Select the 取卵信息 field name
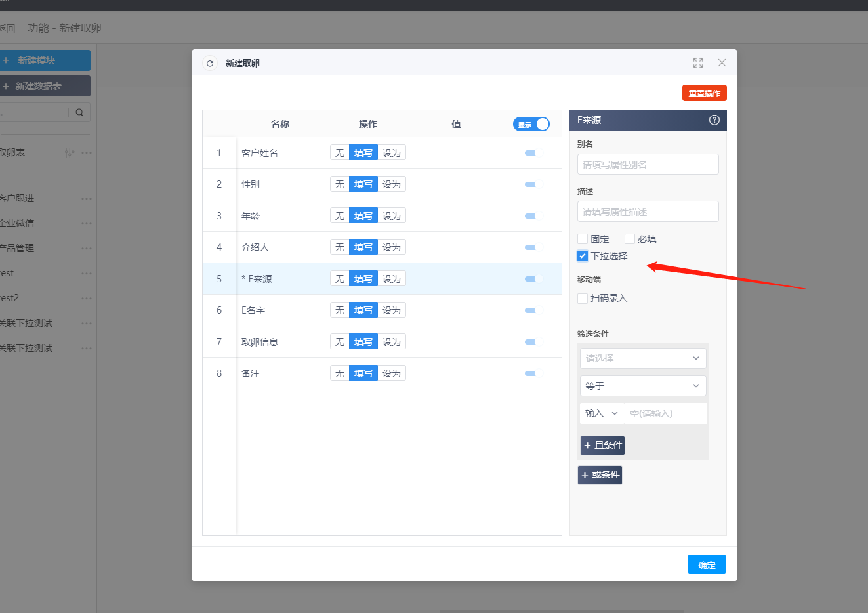The width and height of the screenshot is (868, 613). 260,342
